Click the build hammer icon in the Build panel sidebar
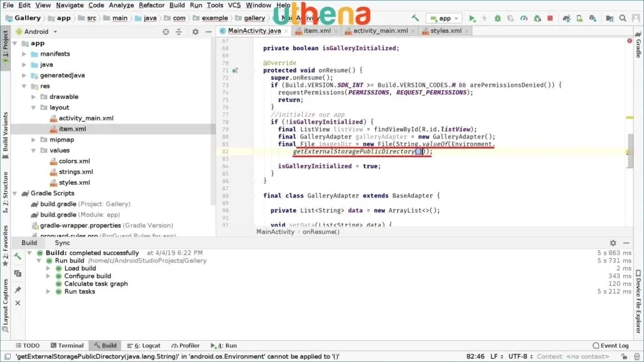Image resolution: width=644 pixels, height=362 pixels. pos(18,256)
